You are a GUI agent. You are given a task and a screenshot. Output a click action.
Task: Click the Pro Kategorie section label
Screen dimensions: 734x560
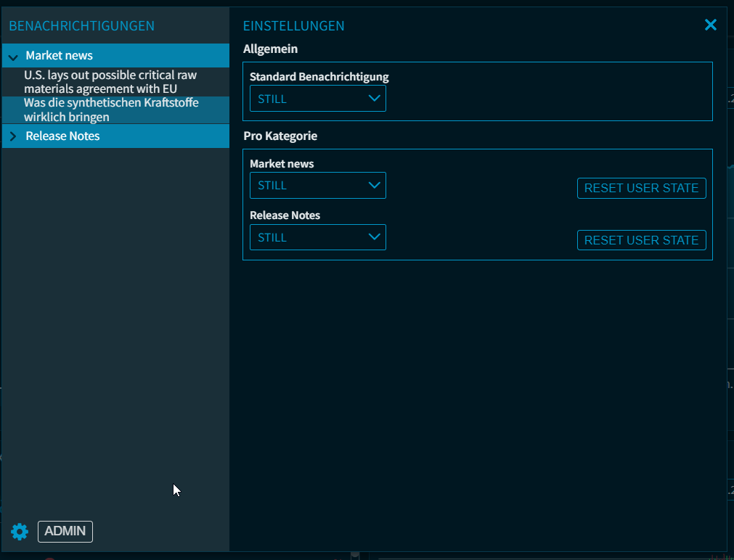[280, 136]
